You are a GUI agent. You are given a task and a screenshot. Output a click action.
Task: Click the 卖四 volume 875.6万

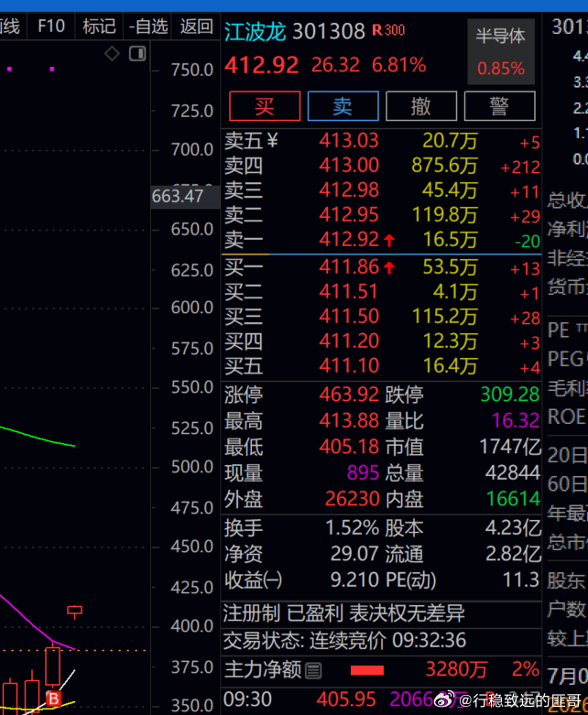pyautogui.click(x=445, y=166)
